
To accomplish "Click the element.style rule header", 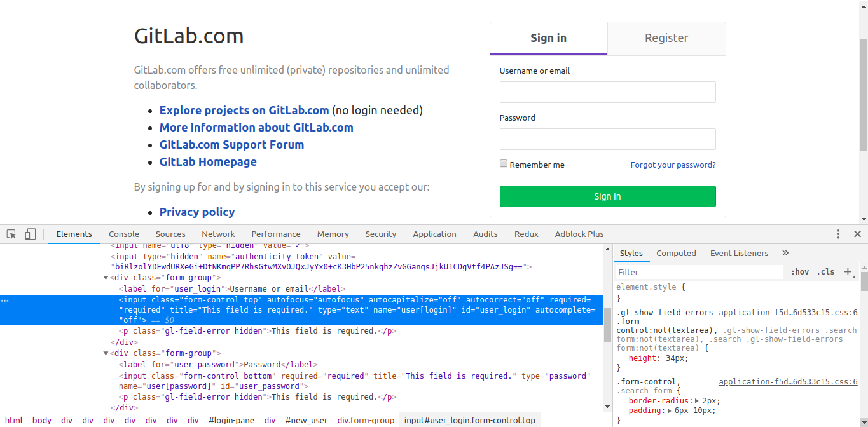I will 651,287.
